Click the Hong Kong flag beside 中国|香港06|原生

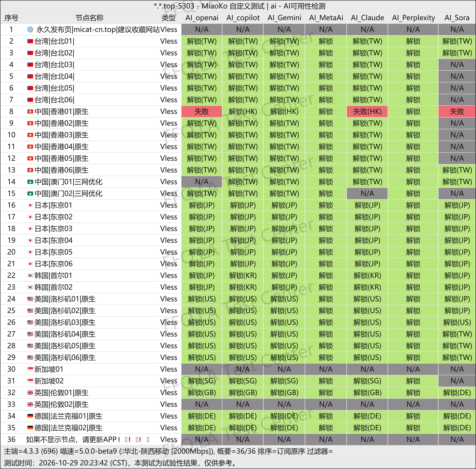[x=30, y=170]
